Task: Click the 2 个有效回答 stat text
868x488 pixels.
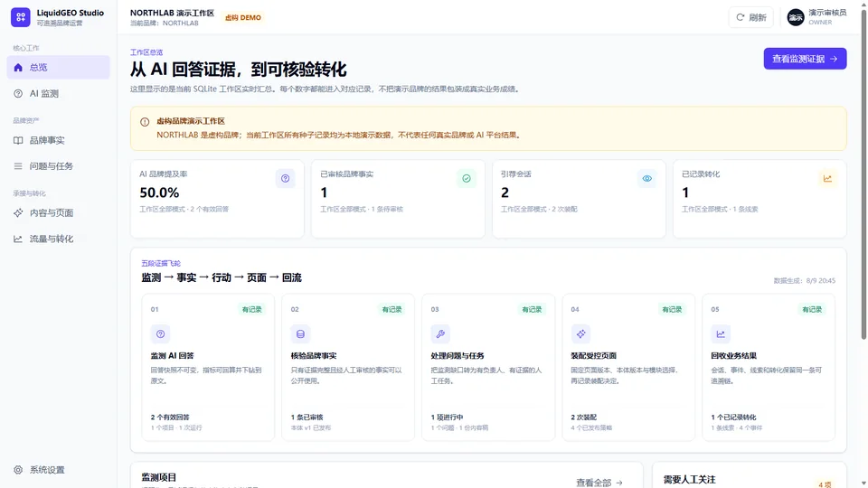Action: coord(170,418)
